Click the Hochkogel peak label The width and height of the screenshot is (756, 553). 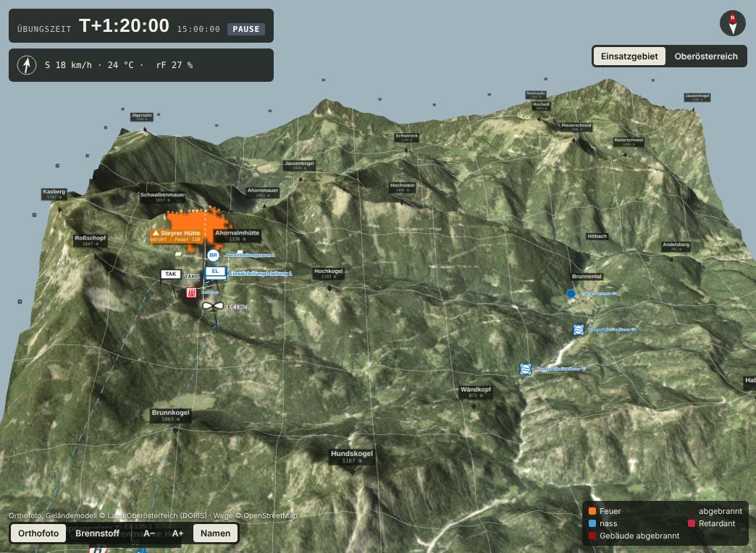tap(328, 274)
